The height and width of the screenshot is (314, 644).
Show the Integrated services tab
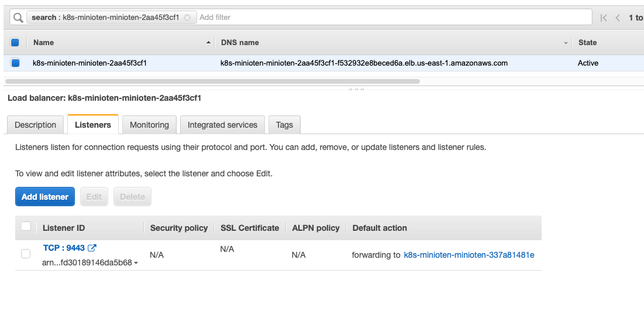pyautogui.click(x=222, y=125)
